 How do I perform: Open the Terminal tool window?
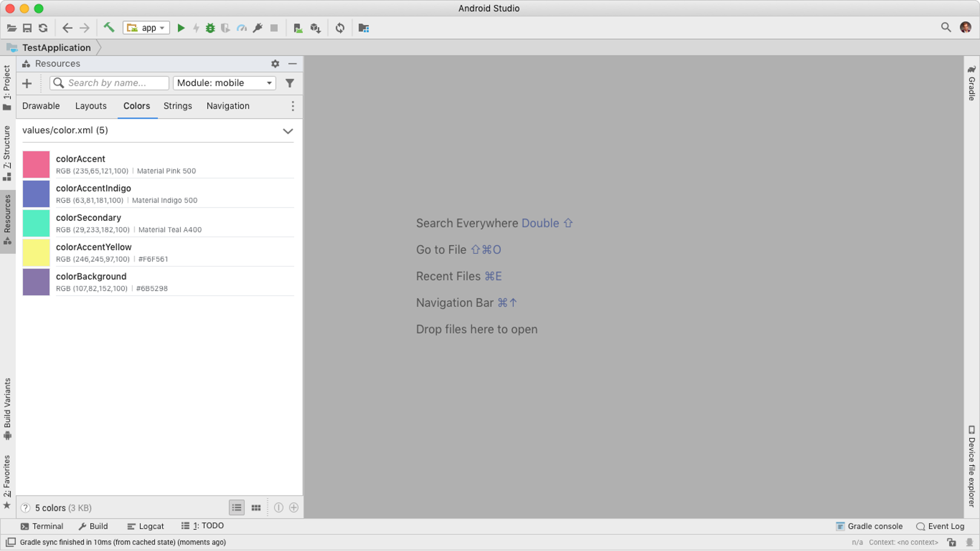(42, 526)
